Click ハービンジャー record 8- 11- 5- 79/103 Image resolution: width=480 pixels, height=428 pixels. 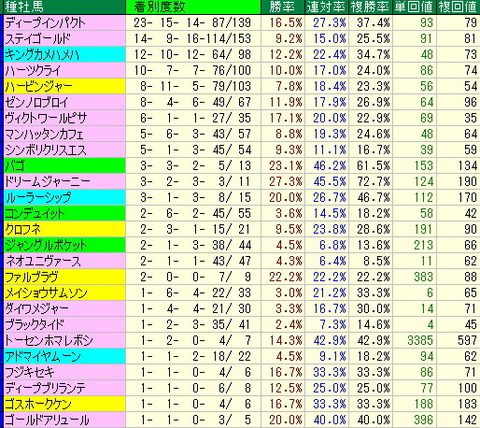[x=195, y=86]
